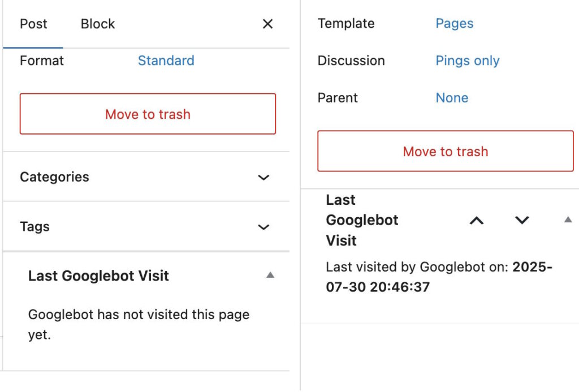The height and width of the screenshot is (392, 579).
Task: Click the Last Googlebot Visit heading on the left
Action: pos(98,275)
